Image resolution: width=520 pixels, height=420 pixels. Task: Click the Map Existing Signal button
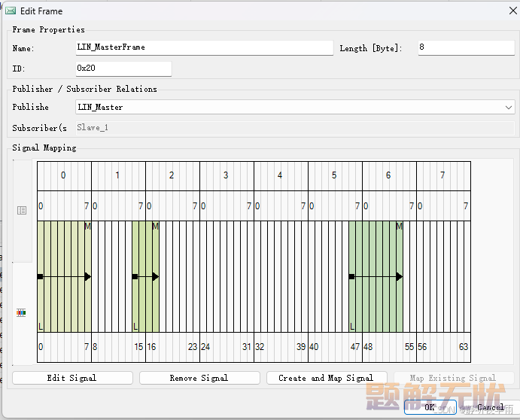point(454,378)
